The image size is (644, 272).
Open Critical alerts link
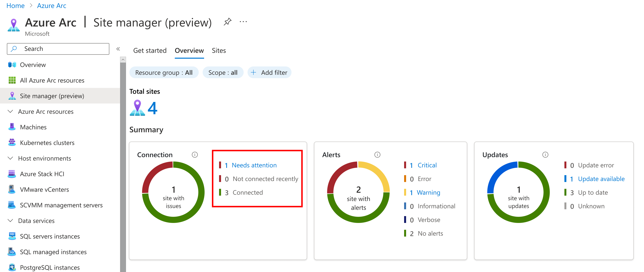tap(427, 165)
